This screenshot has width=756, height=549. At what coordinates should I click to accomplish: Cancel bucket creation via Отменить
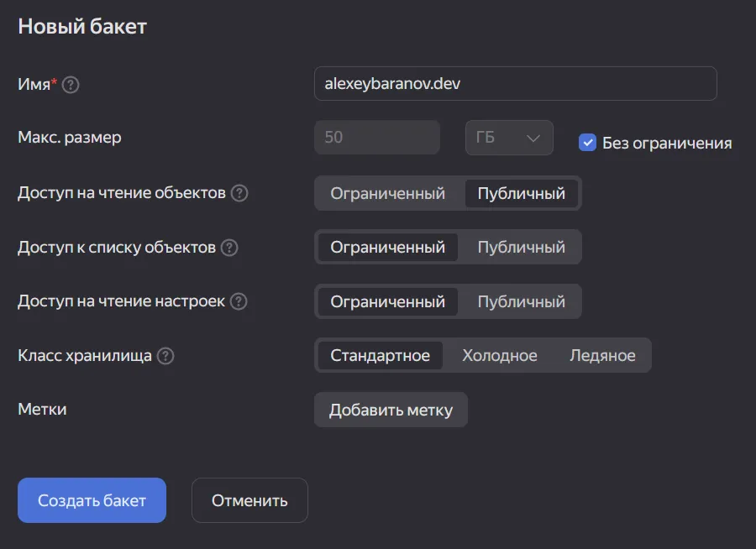[x=249, y=499]
